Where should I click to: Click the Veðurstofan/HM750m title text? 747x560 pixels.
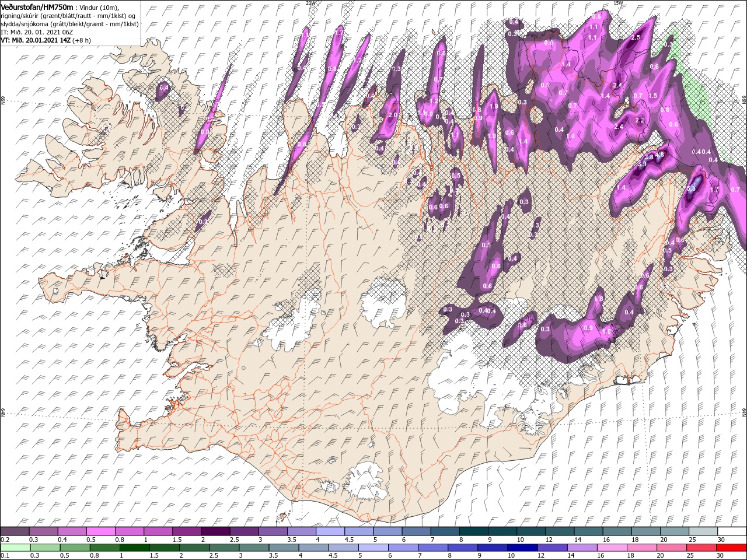(37, 6)
